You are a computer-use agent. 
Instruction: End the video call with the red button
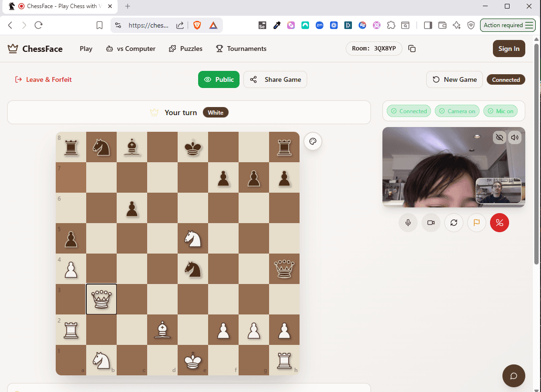coord(499,223)
